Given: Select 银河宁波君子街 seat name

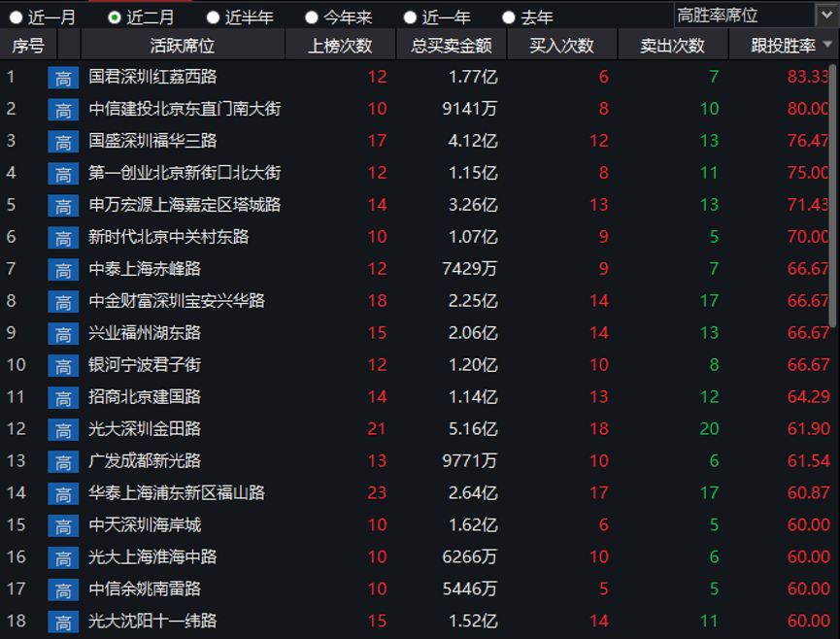Looking at the screenshot, I should [x=145, y=365].
